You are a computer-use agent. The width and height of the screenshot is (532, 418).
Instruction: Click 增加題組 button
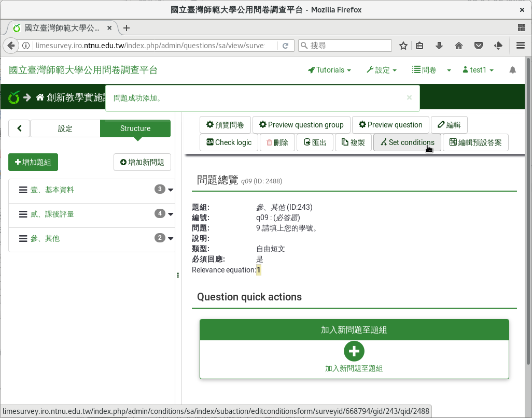(x=33, y=162)
